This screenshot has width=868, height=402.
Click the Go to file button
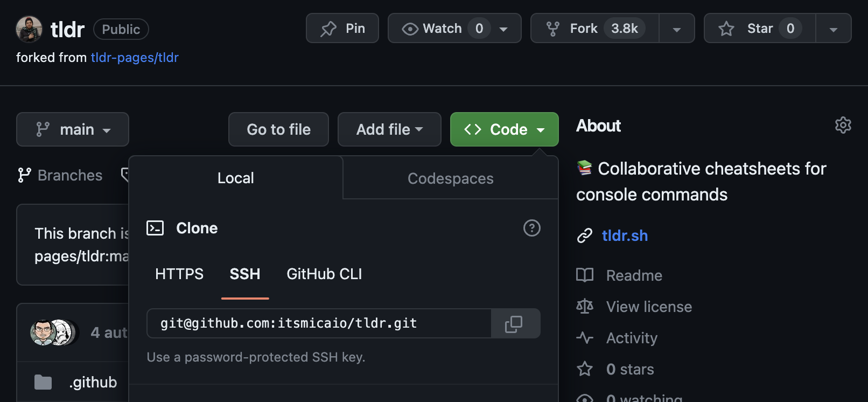(x=278, y=129)
